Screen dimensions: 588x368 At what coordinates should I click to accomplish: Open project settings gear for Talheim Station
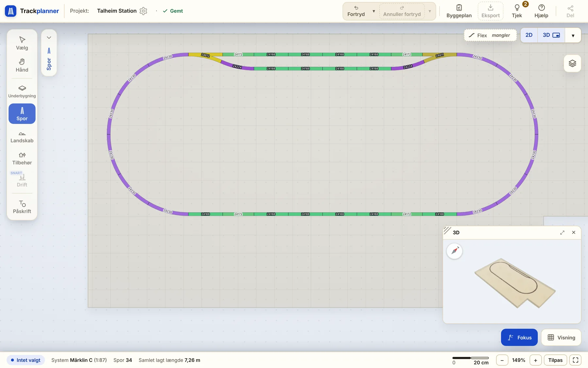[x=143, y=11]
